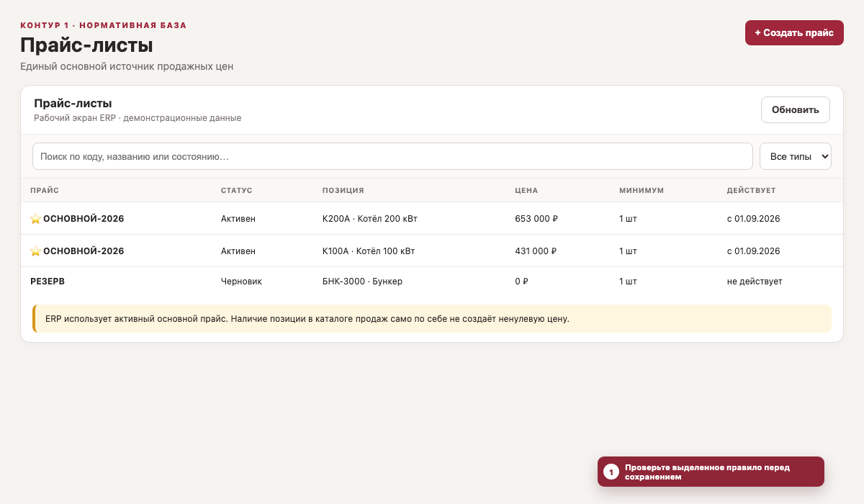Click the Статус column header
Viewport: 864px width, 504px height.
[237, 190]
